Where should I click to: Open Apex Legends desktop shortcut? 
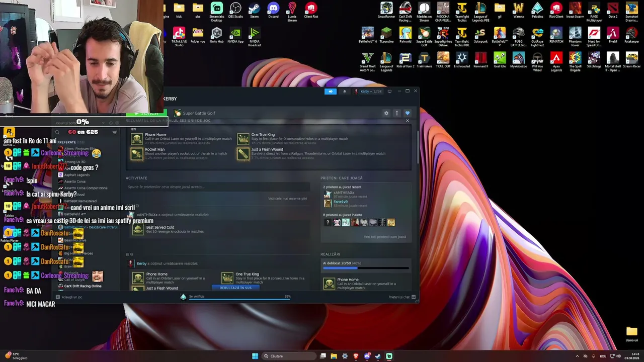point(556,62)
